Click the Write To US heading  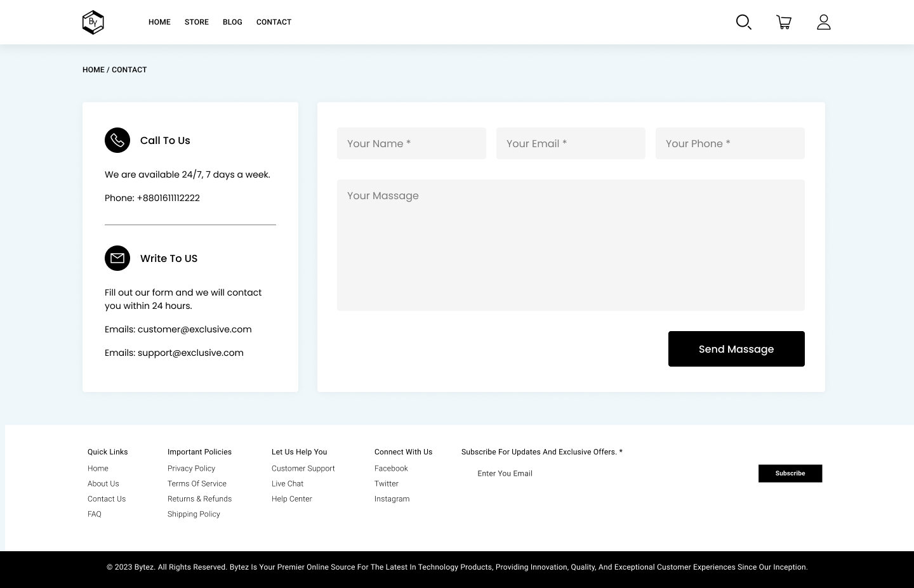click(169, 259)
